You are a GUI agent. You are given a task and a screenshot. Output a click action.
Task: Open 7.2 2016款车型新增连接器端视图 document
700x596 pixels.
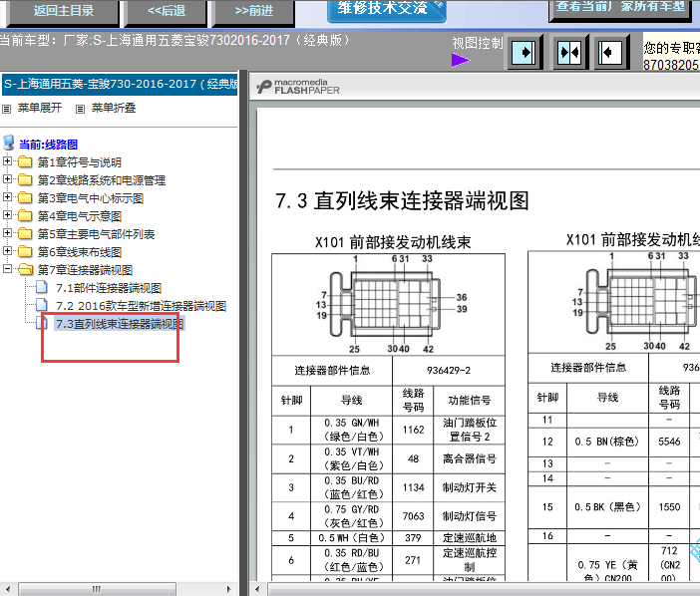coord(141,306)
